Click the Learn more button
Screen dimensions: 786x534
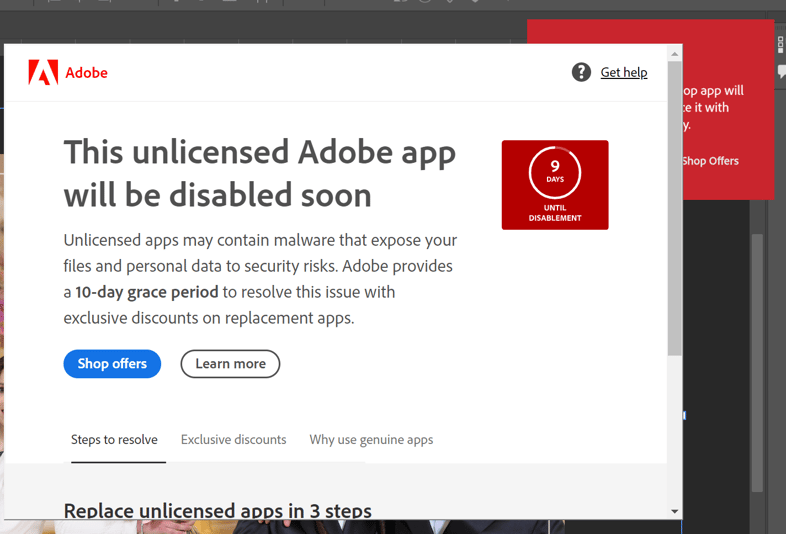(x=230, y=364)
